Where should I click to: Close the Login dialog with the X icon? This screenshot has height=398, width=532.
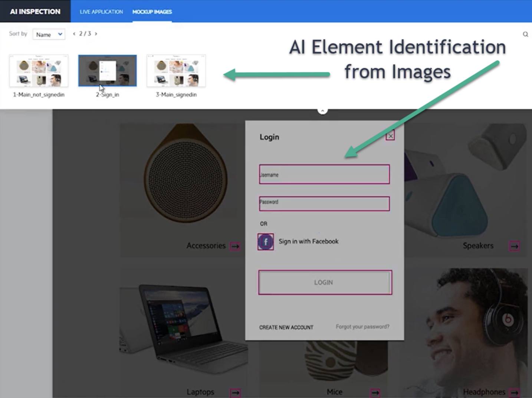tap(390, 136)
